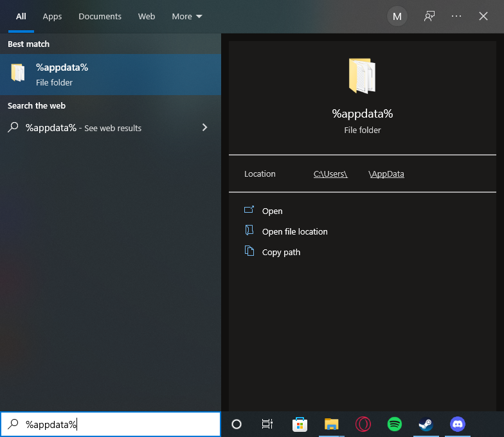Click Open in the preview actions
The height and width of the screenshot is (437, 504).
273,211
